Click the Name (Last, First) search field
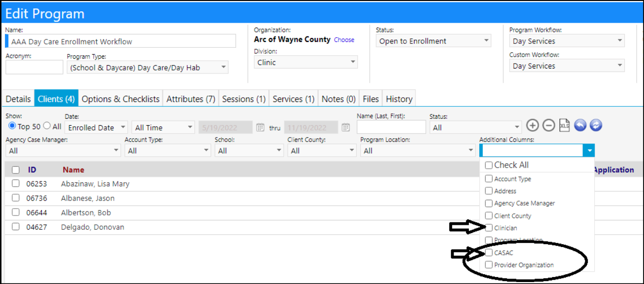 click(x=391, y=127)
